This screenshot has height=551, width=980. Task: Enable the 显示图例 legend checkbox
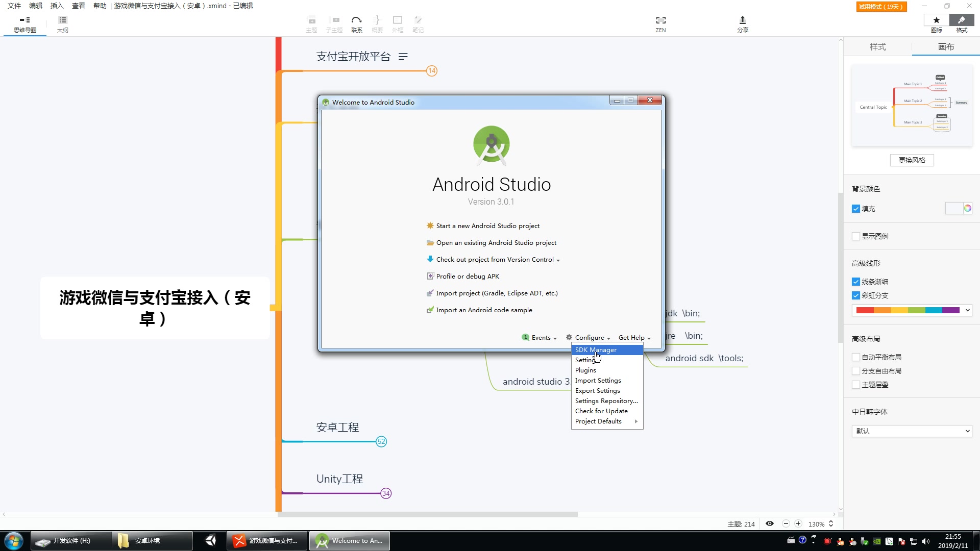(856, 236)
